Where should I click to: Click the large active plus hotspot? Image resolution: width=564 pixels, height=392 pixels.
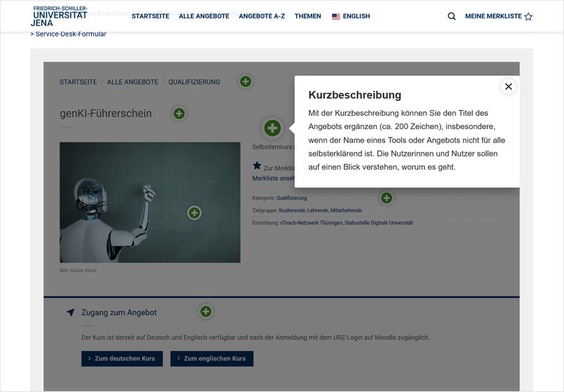[272, 128]
